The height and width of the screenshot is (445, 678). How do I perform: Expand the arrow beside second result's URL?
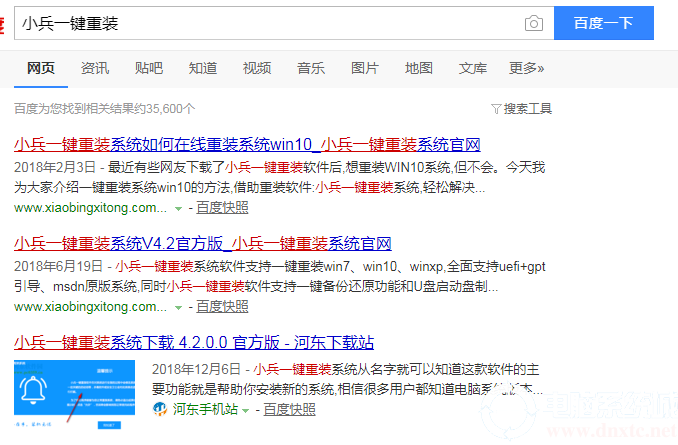click(178, 307)
